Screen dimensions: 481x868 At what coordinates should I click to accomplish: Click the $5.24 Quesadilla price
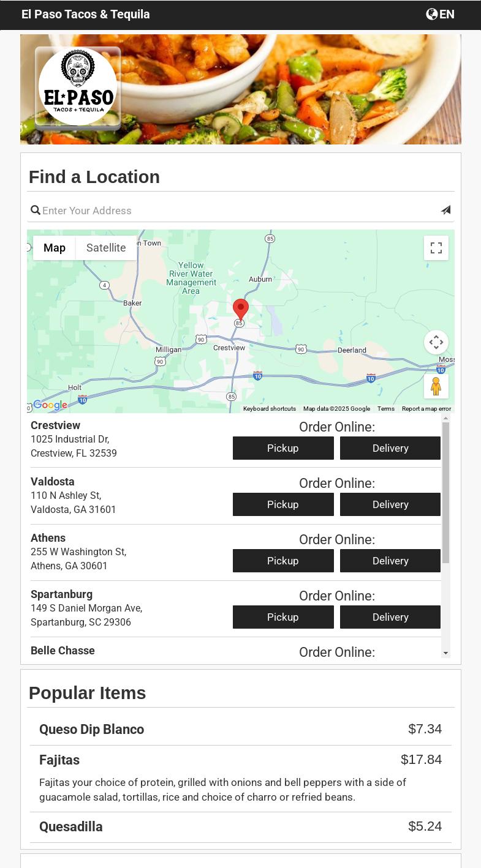coord(425,826)
